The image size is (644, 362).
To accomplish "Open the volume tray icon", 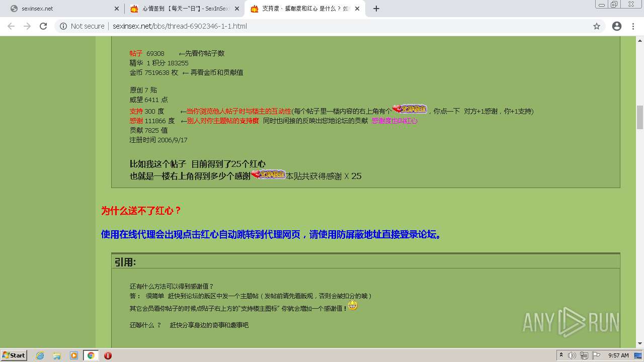I will click(x=573, y=355).
